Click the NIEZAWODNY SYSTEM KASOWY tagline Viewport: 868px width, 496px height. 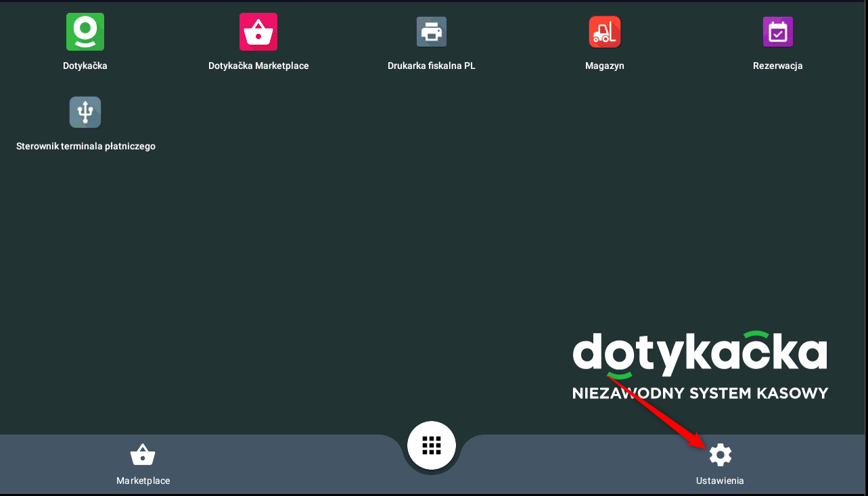tap(700, 393)
